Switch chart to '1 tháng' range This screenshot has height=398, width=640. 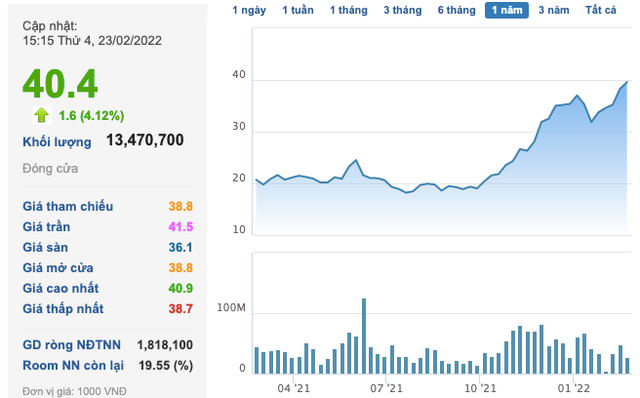click(x=349, y=10)
